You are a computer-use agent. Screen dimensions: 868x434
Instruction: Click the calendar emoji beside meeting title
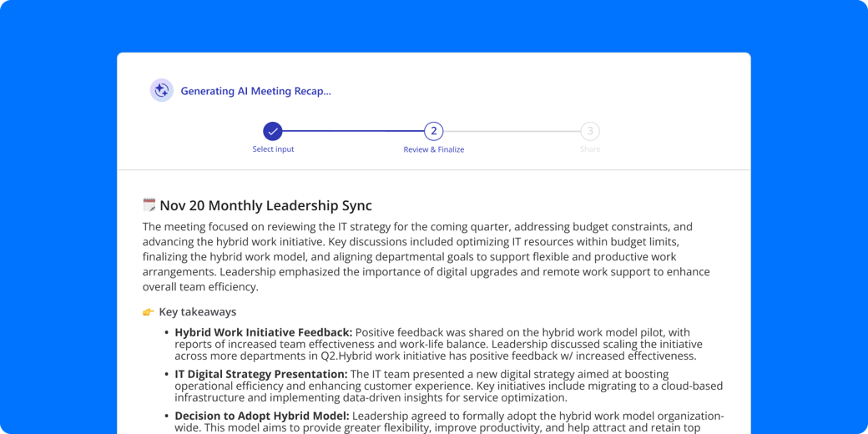(149, 205)
